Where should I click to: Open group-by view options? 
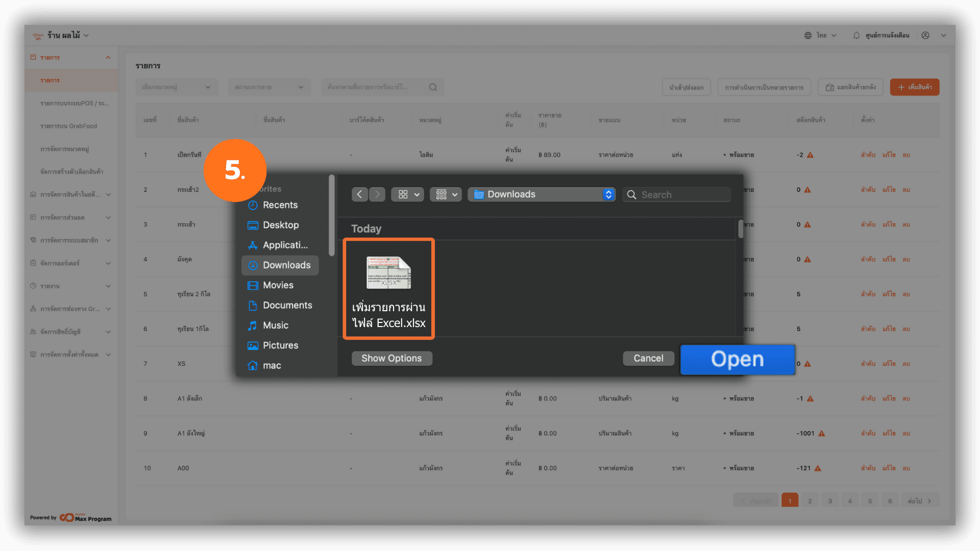tap(446, 194)
